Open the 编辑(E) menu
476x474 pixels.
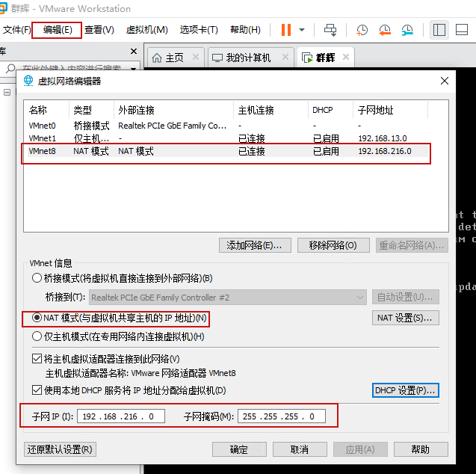tap(58, 30)
